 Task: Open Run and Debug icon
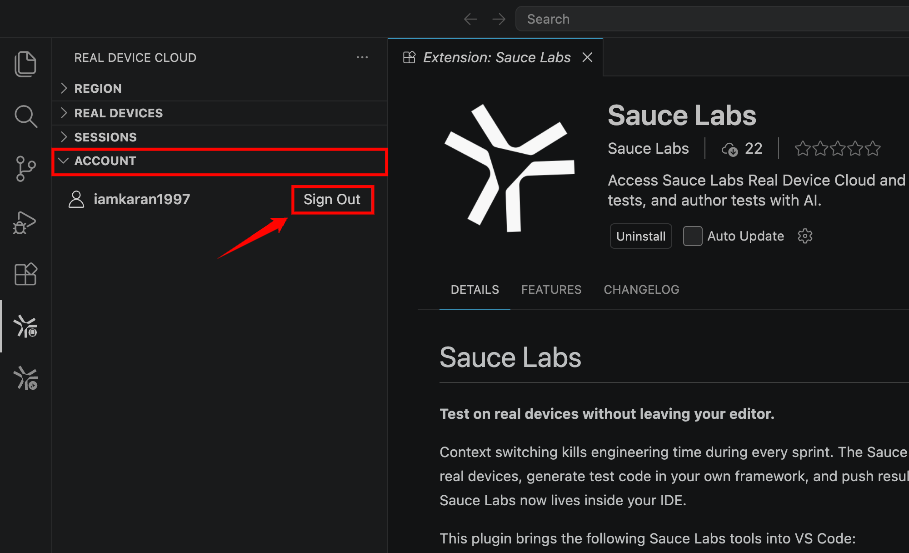[x=25, y=222]
